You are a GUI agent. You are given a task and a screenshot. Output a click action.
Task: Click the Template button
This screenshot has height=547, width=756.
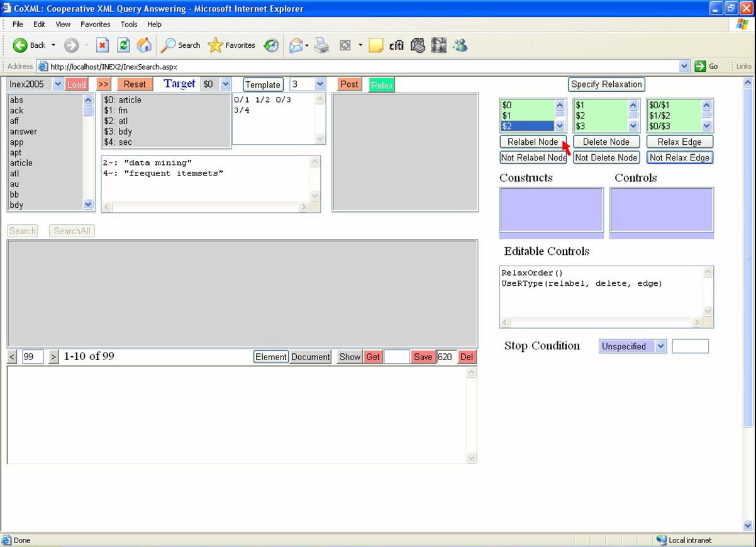(x=263, y=84)
